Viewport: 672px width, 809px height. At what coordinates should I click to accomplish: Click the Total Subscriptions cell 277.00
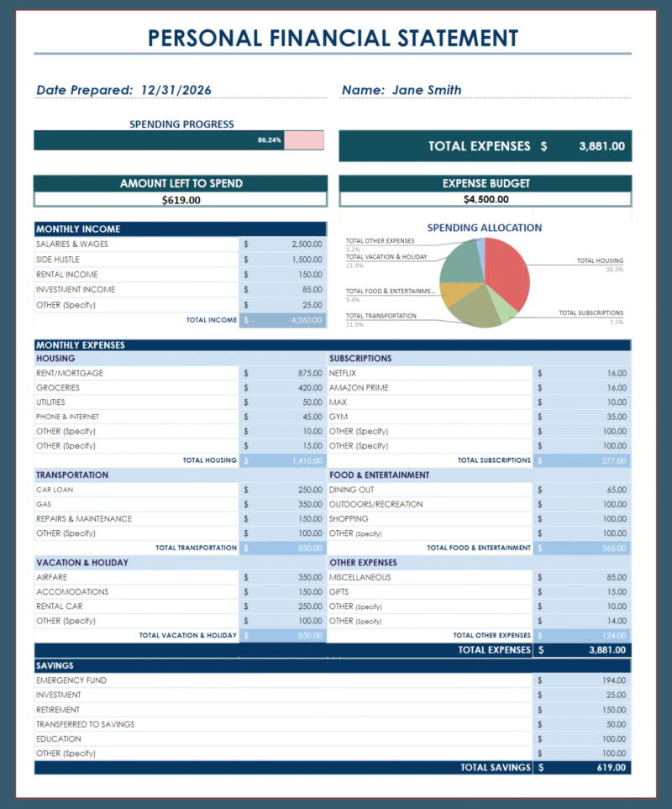point(582,460)
